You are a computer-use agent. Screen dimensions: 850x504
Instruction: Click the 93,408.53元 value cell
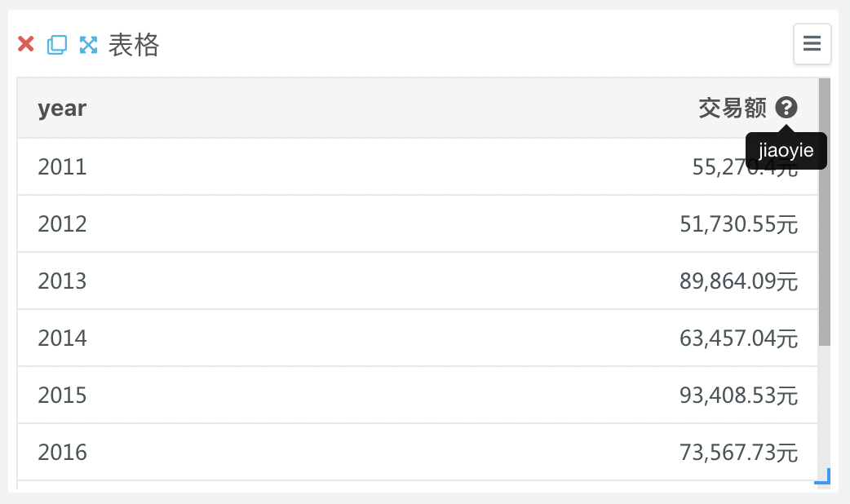tap(738, 395)
